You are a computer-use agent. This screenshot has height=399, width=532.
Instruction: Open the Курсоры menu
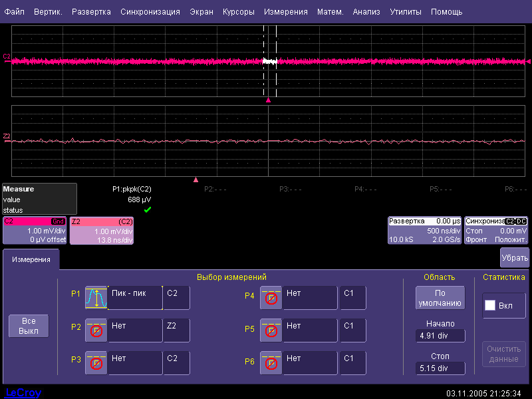pos(238,12)
